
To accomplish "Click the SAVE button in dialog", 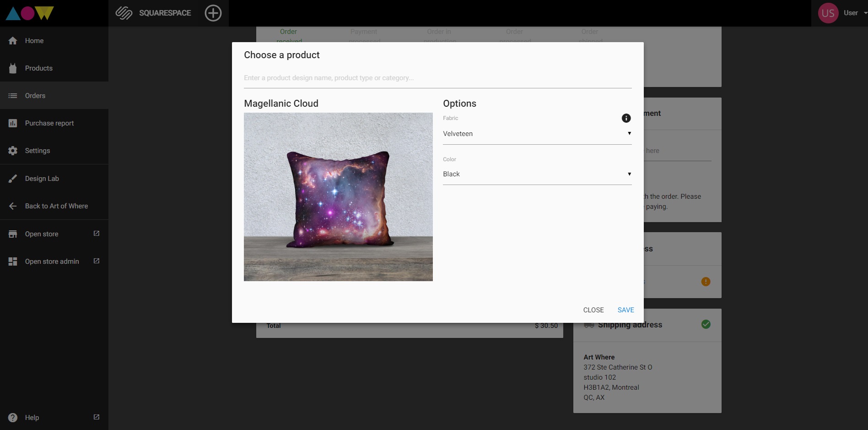I will coord(626,310).
